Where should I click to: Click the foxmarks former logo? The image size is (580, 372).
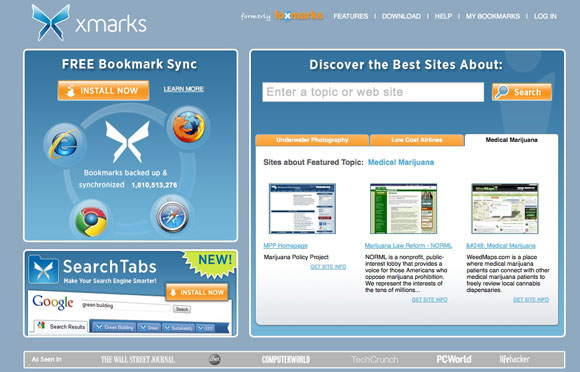299,16
